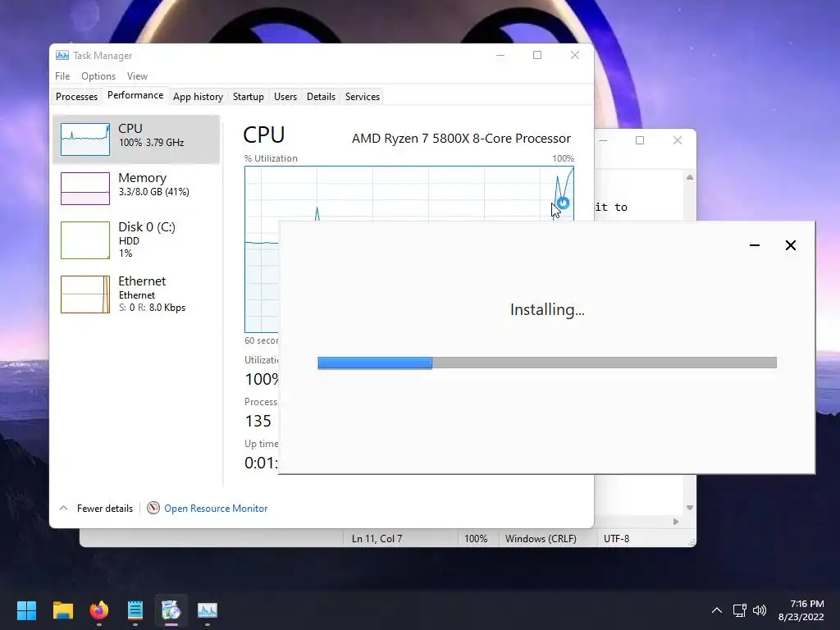Switch to the App history tab
Viewport: 840px width, 630px height.
(x=198, y=97)
